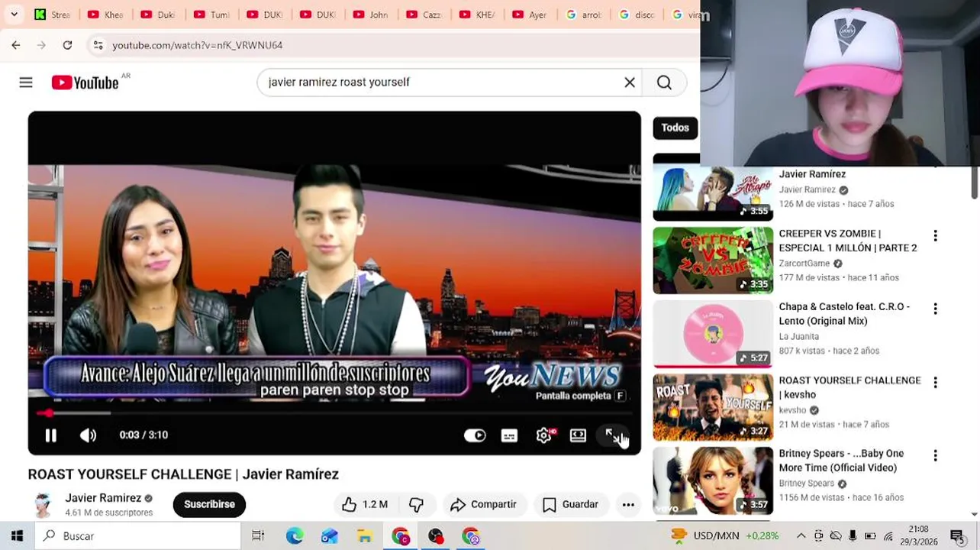This screenshot has height=550, width=980.
Task: Clear the search box with the X
Action: click(630, 82)
